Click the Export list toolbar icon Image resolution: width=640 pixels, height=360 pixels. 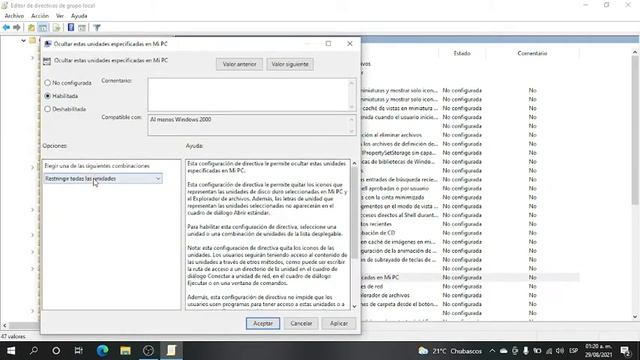pos(57,28)
